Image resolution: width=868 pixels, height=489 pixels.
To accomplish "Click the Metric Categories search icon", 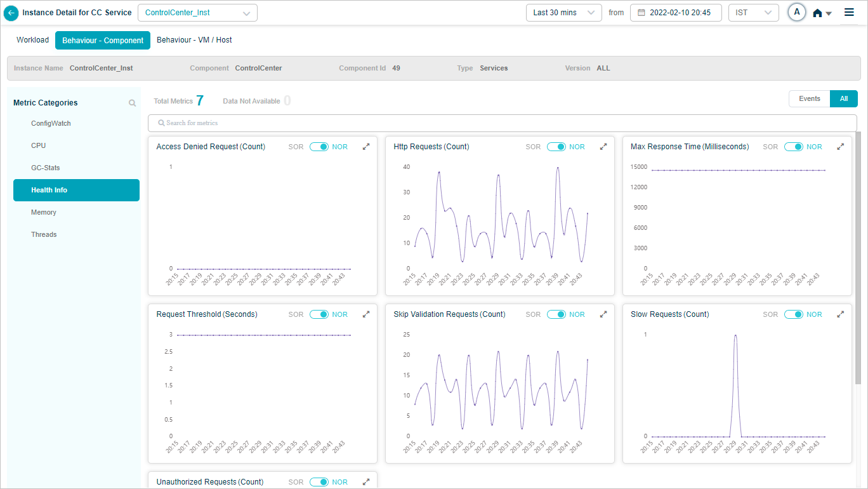I will (132, 103).
